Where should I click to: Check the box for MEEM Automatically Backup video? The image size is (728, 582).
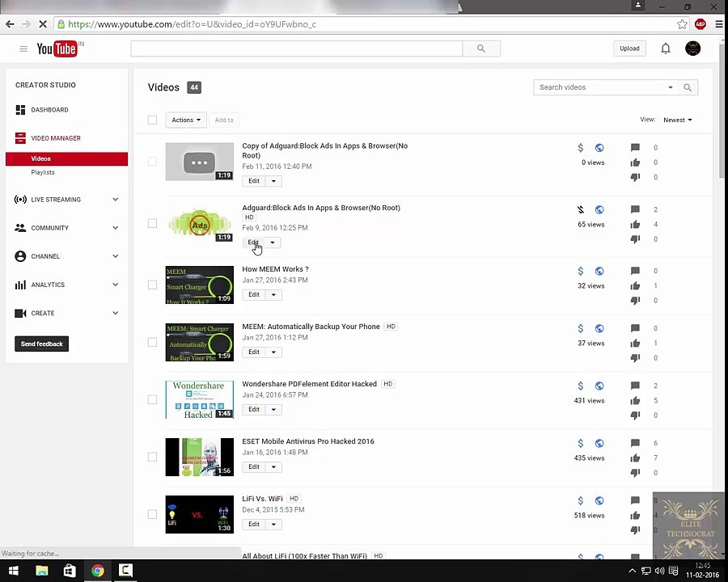pos(152,342)
